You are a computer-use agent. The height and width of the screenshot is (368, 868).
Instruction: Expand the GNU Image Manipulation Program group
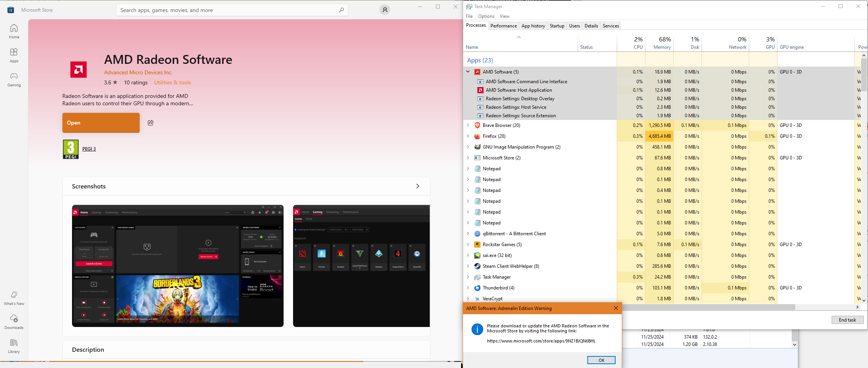pos(468,147)
